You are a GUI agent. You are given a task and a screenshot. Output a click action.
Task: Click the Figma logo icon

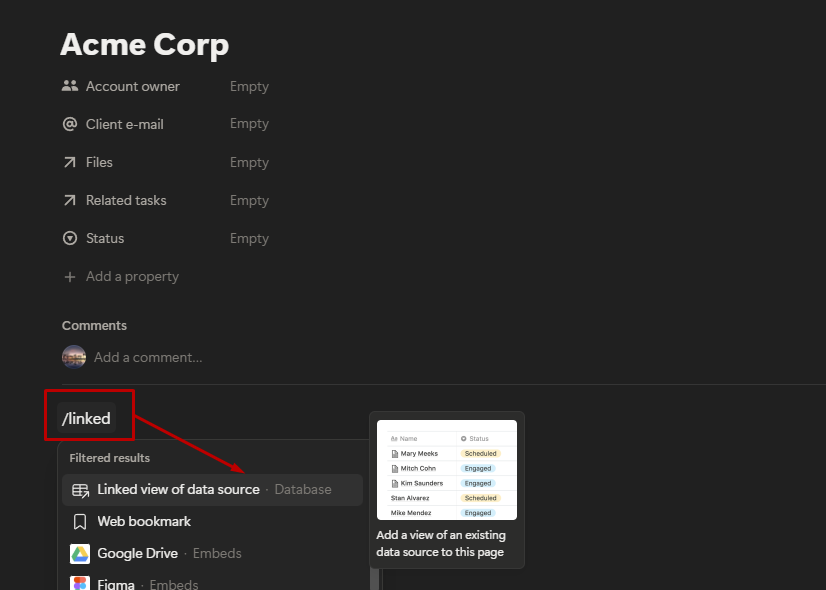(x=80, y=584)
